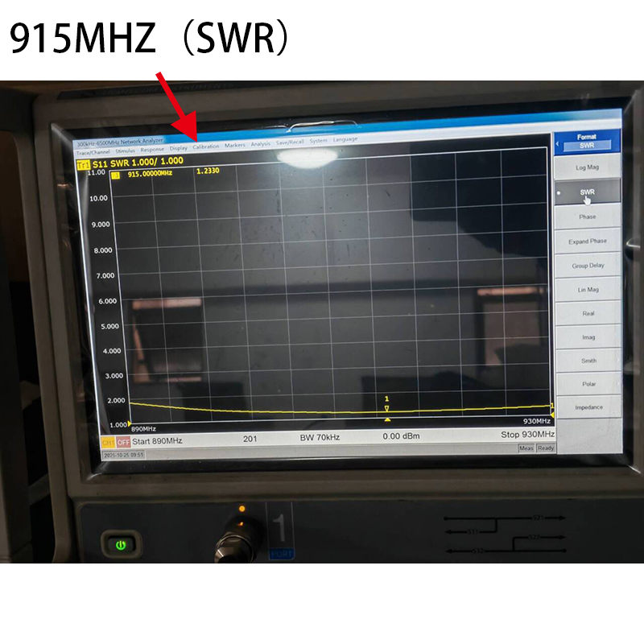Click the BW 70kHz value
Viewport: 644px width, 644px height.
coord(320,438)
